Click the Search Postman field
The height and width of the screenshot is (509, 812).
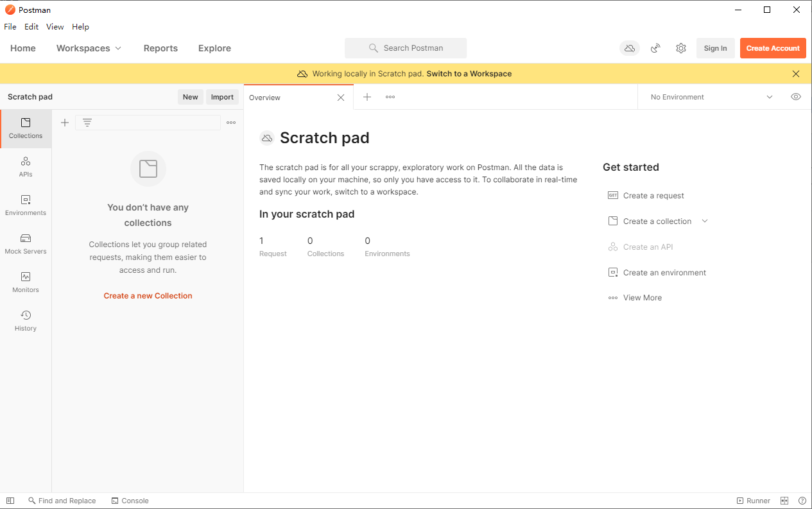point(406,48)
